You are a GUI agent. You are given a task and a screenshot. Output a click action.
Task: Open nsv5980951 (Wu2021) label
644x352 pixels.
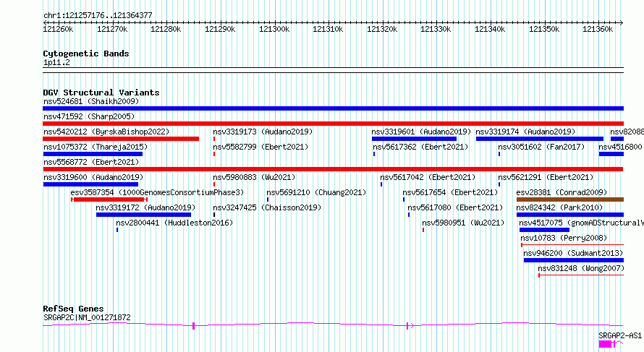pos(463,223)
